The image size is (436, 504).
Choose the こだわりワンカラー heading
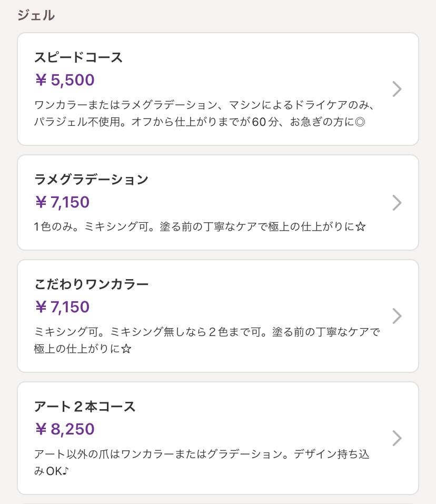coord(91,284)
